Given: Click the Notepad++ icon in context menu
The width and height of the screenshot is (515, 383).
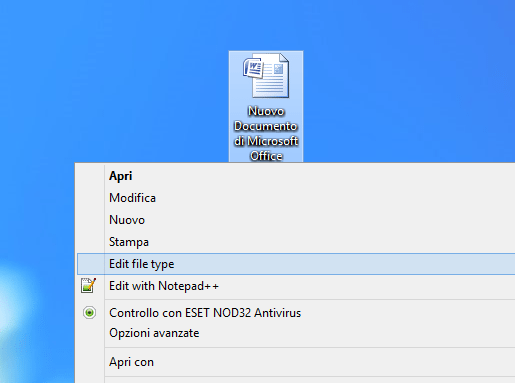Looking at the screenshot, I should coord(88,286).
